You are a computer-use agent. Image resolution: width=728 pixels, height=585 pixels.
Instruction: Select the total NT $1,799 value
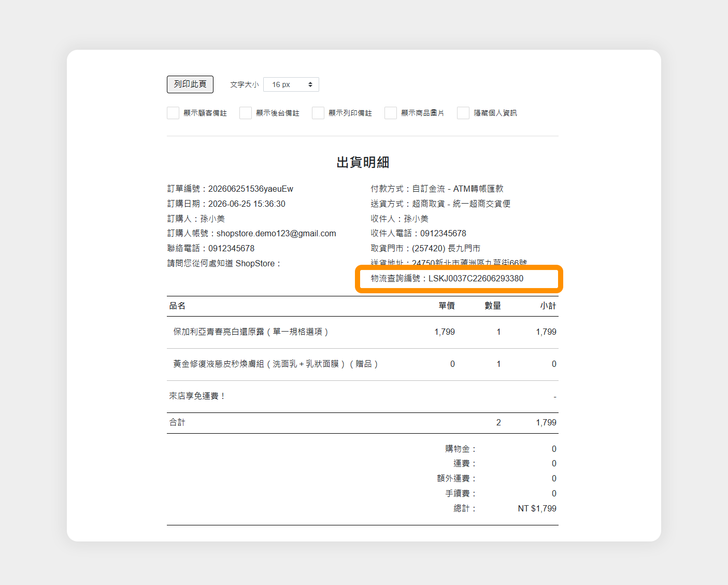(x=537, y=509)
